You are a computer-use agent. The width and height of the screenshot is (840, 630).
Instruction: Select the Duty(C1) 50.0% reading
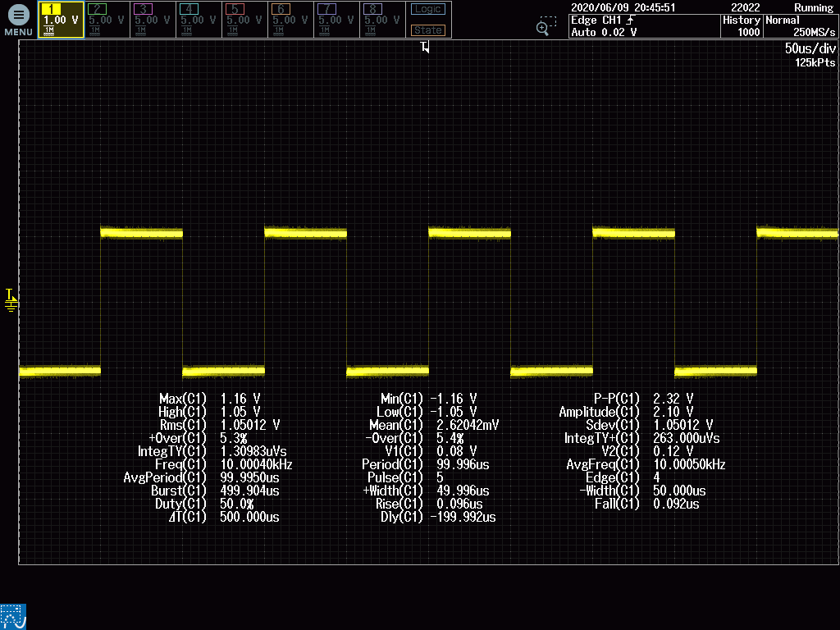(x=204, y=504)
